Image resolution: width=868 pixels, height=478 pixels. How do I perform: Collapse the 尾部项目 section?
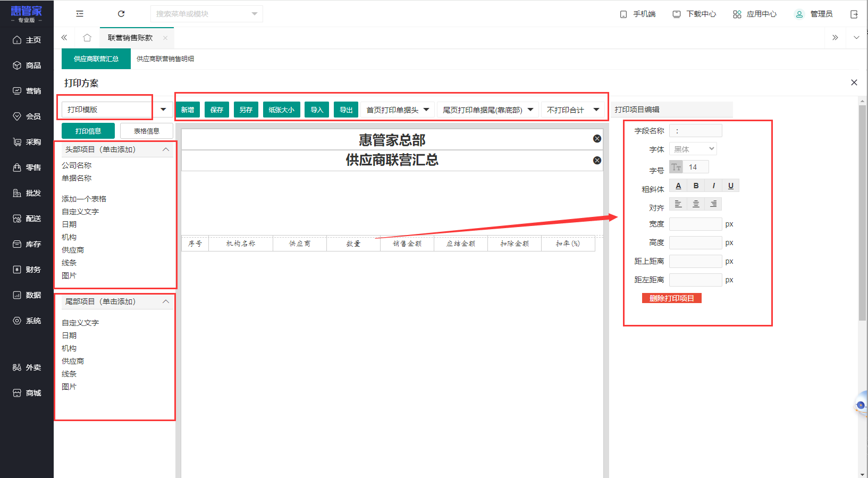point(166,301)
